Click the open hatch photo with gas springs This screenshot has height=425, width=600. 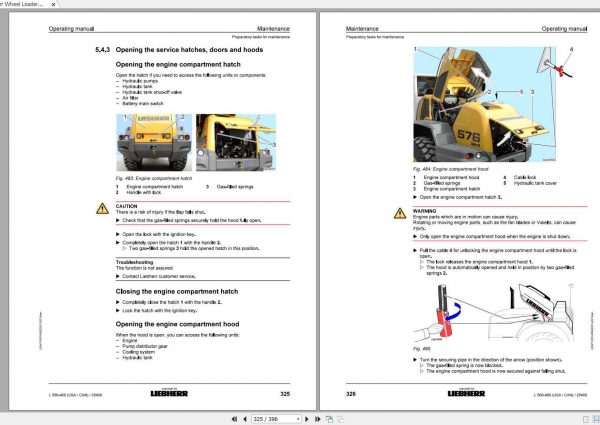point(236,142)
